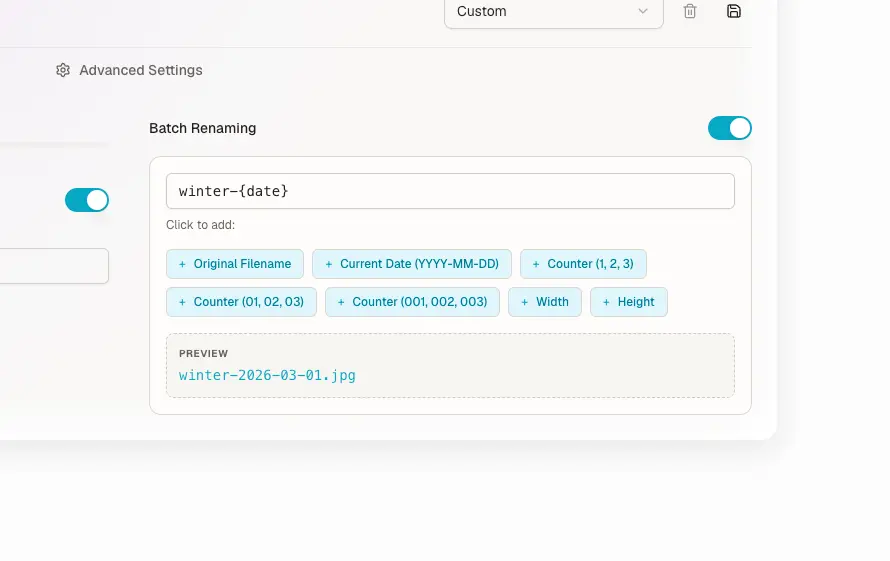Click the PREVIEW label

(x=203, y=353)
